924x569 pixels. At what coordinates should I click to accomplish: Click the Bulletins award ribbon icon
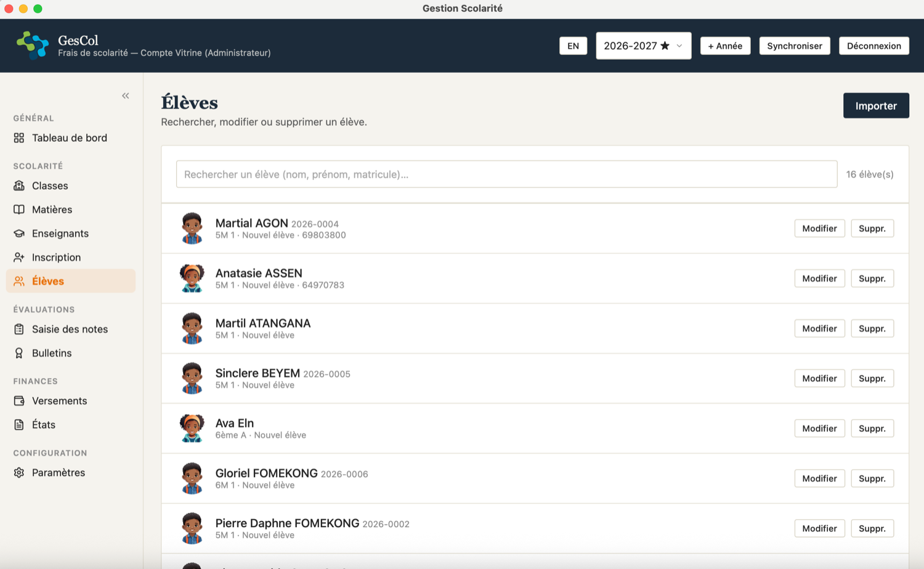pyautogui.click(x=19, y=353)
